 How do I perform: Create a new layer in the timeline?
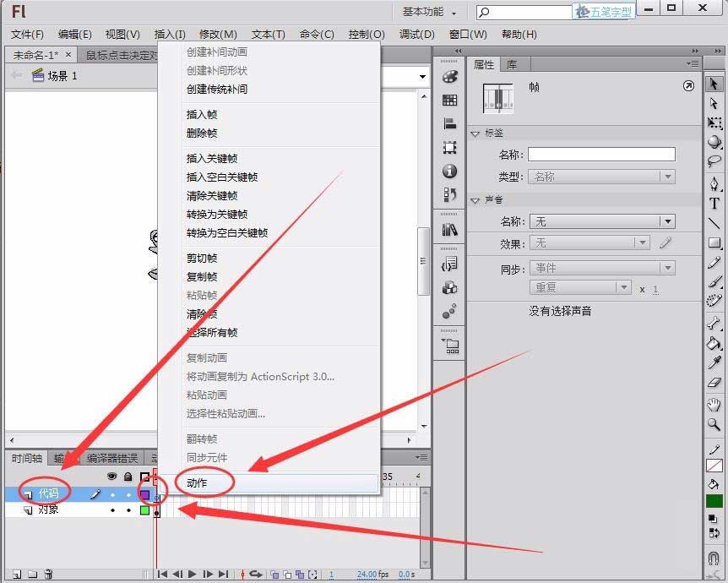click(x=17, y=573)
